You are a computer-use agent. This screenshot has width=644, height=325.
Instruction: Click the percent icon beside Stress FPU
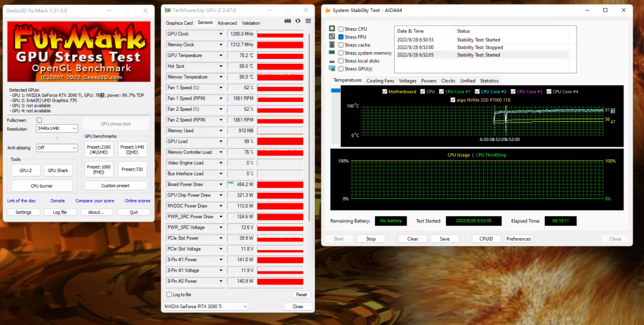click(x=332, y=37)
